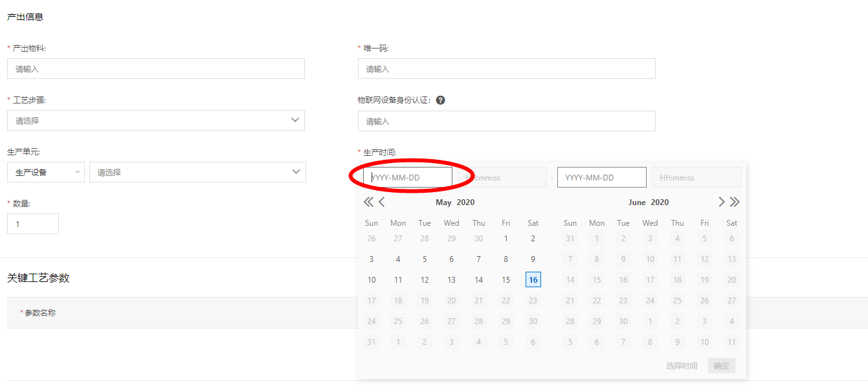Click the start time HH:mm:ss field

pyautogui.click(x=502, y=177)
